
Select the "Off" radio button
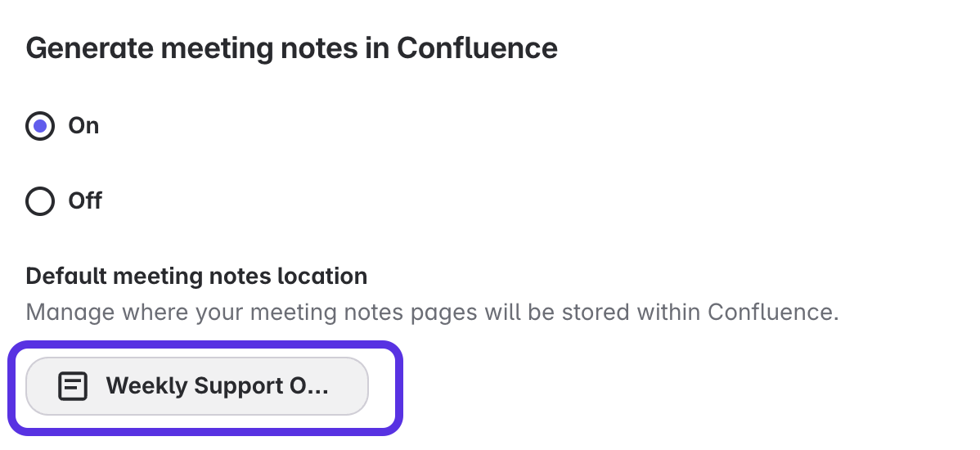(40, 201)
